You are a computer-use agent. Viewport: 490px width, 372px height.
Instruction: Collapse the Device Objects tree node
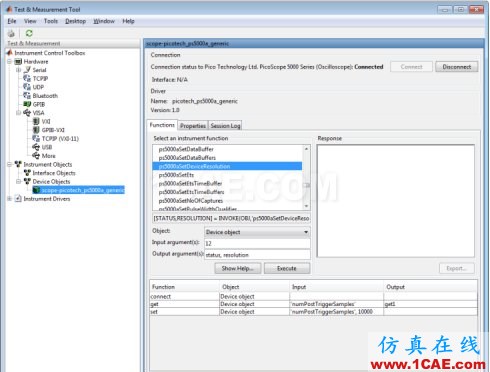click(x=19, y=181)
